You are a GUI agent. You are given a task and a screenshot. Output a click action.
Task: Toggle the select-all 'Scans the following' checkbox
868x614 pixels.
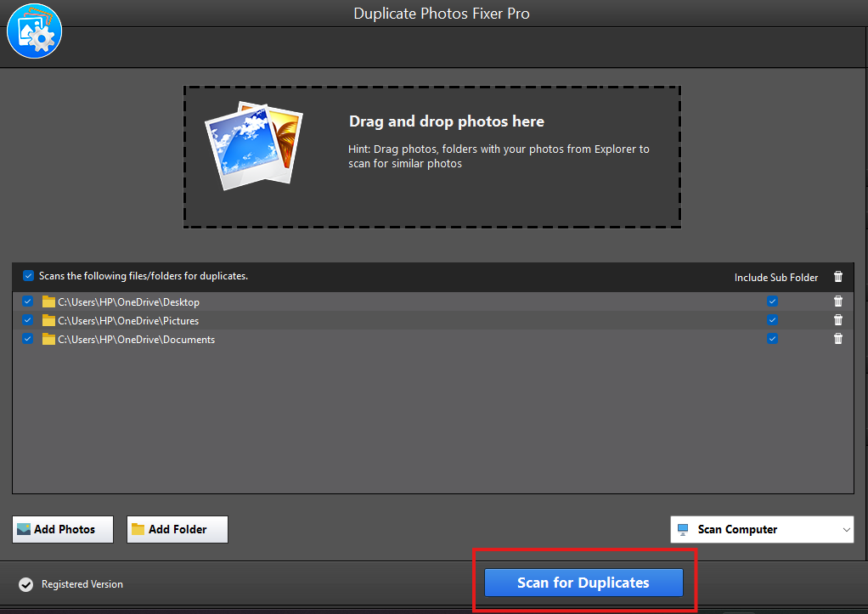28,276
